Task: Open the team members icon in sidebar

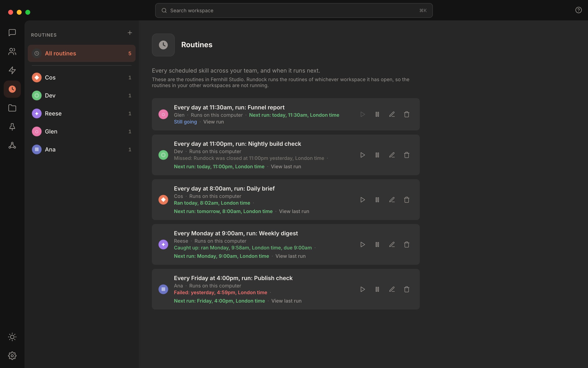Action: [x=12, y=51]
